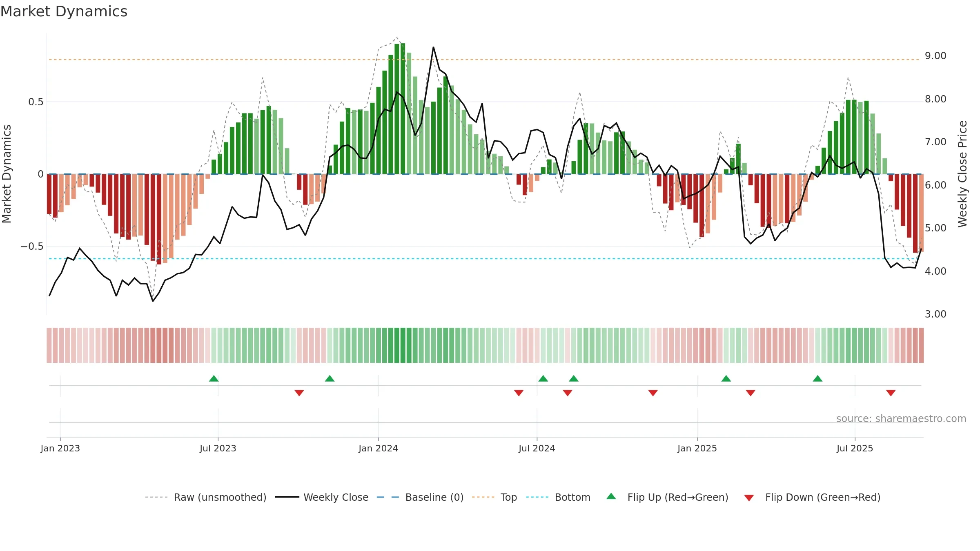
Task: Click the vertical Market Dynamics axis title
Action: (x=7, y=174)
